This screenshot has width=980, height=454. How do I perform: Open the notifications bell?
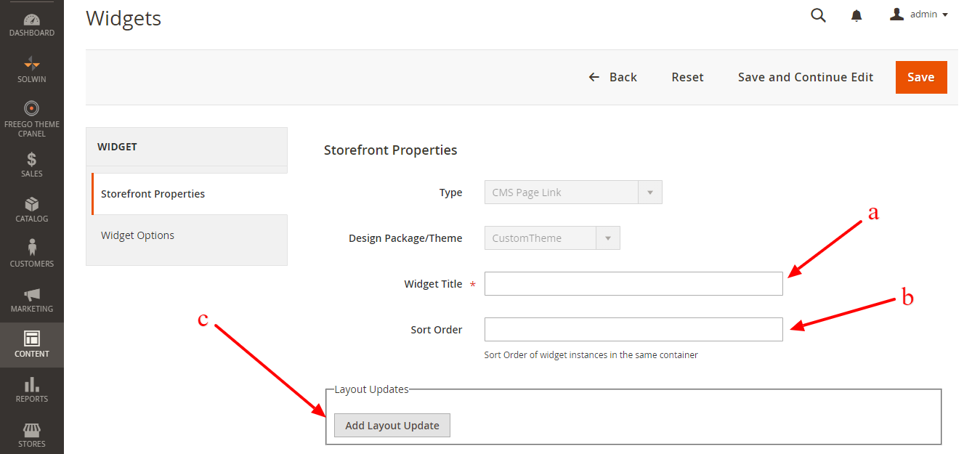click(x=857, y=15)
